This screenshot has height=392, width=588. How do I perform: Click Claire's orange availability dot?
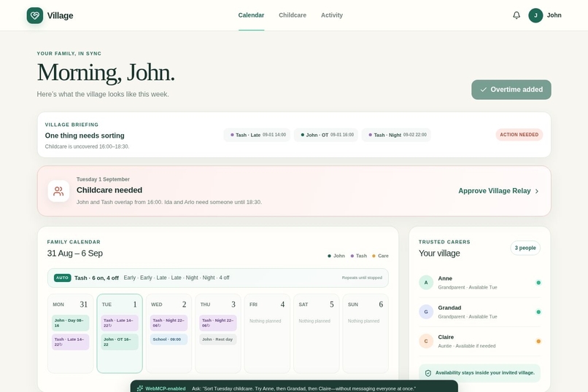[538, 341]
